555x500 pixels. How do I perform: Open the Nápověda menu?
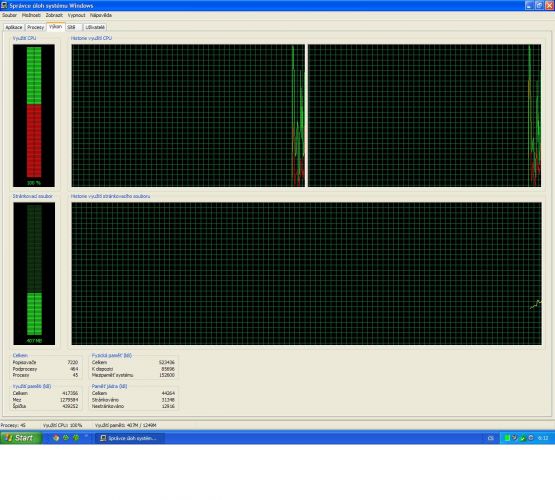101,15
